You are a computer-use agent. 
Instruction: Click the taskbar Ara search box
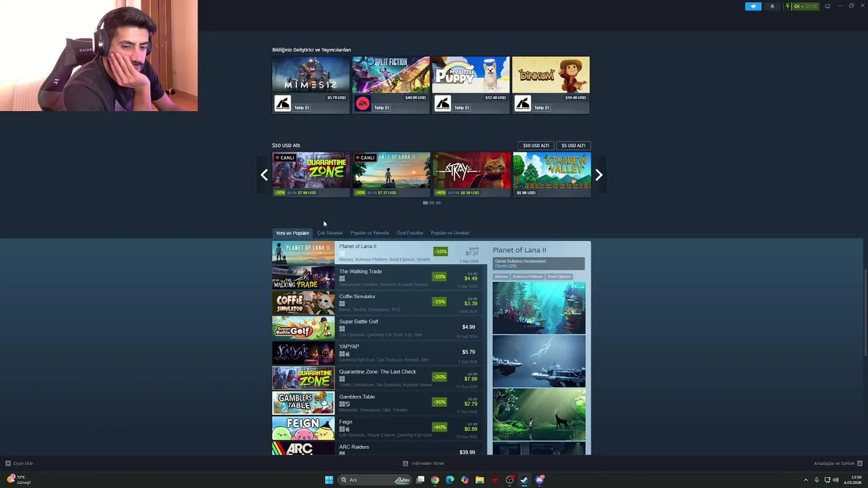click(x=375, y=480)
